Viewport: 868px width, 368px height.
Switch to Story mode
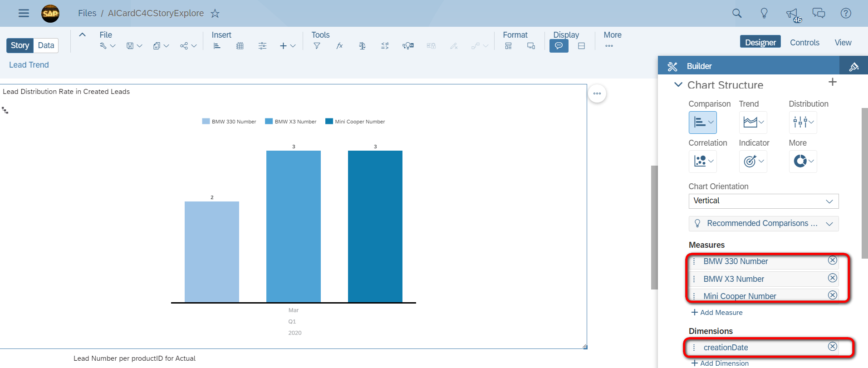coord(20,45)
